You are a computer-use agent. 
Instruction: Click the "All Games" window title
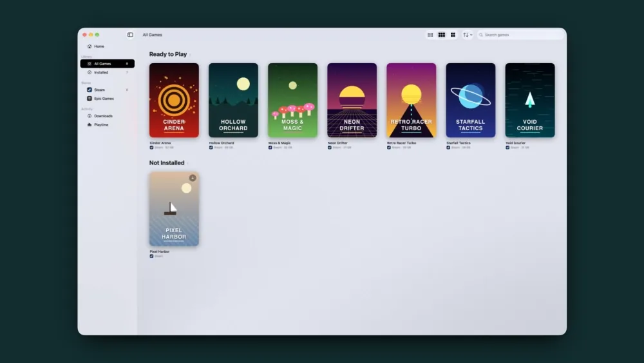153,35
